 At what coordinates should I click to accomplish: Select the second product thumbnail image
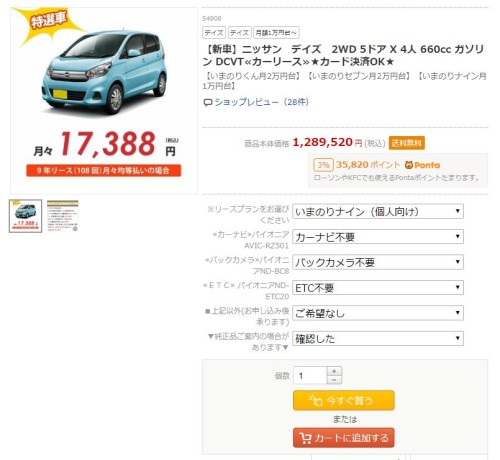click(63, 216)
